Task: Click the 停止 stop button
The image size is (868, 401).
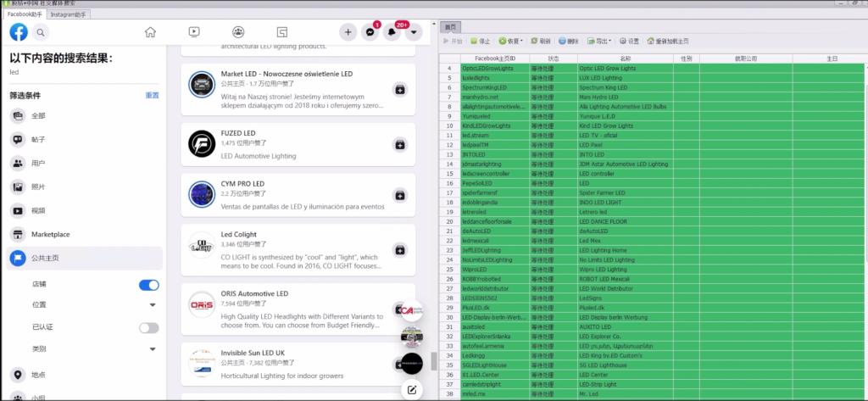Action: [x=481, y=41]
